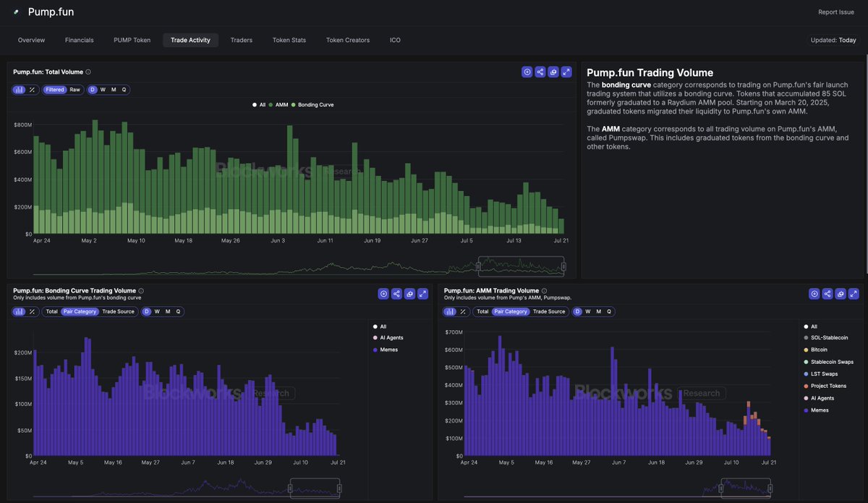Open the Token Creators tab
This screenshot has height=503, width=868.
[348, 40]
